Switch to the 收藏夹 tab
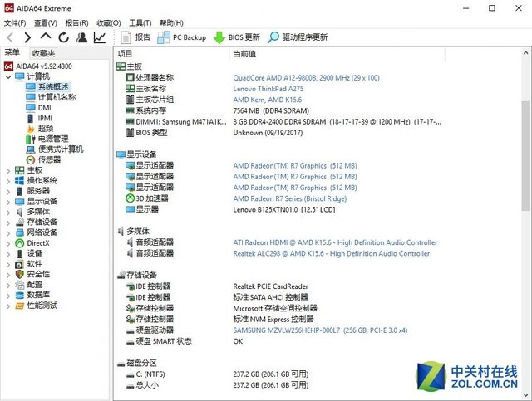The height and width of the screenshot is (401, 532). click(x=43, y=53)
